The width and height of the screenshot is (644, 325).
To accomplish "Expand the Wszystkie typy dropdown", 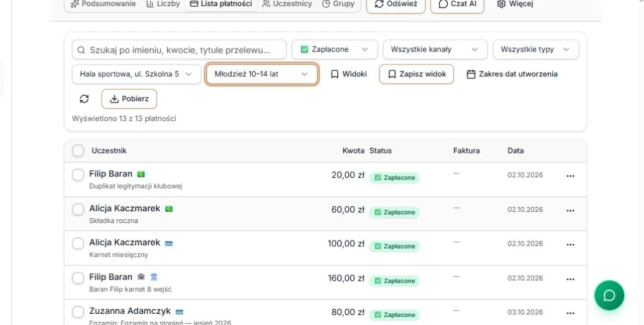I will [x=535, y=49].
